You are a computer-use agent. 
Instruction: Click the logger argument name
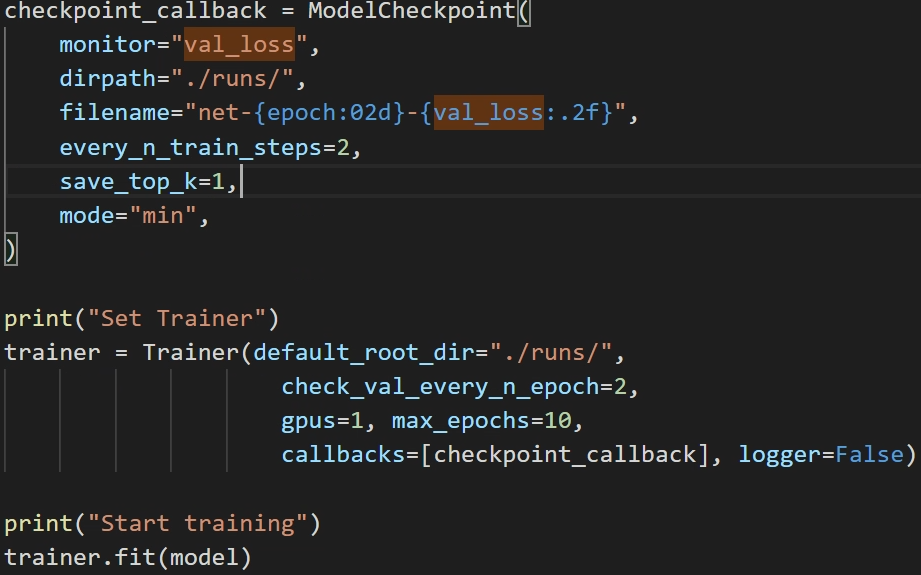779,455
